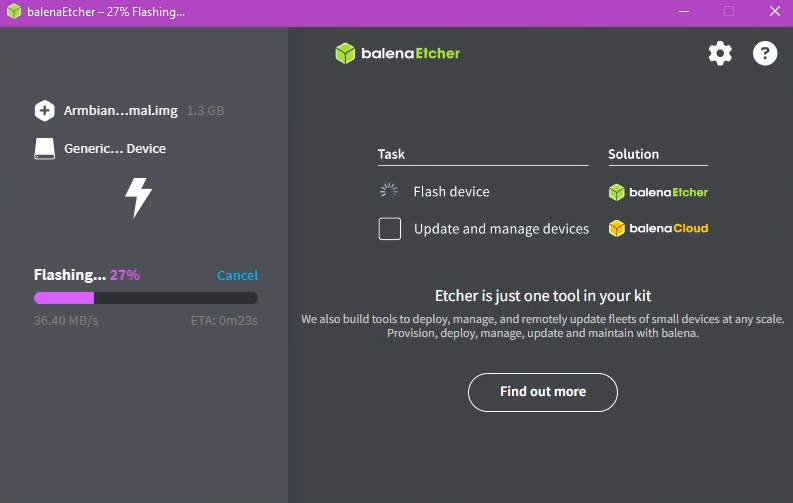
Task: Click the plus icon beside the Armbian image
Action: tap(44, 111)
